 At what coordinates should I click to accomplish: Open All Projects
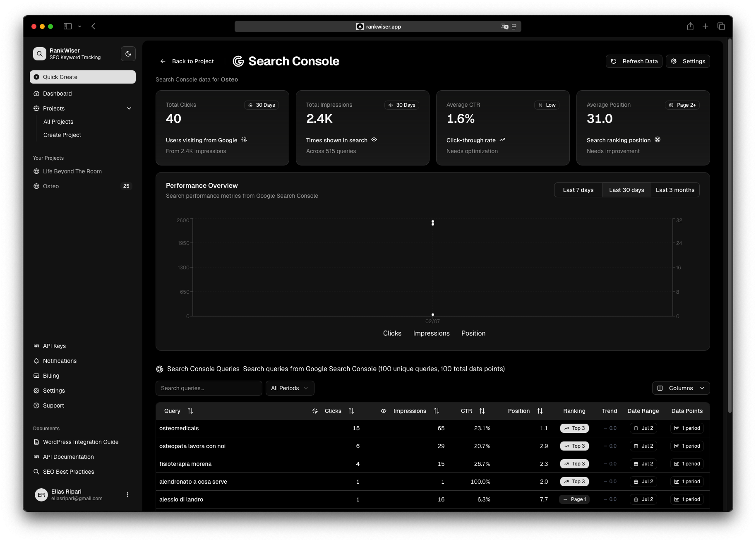point(58,122)
